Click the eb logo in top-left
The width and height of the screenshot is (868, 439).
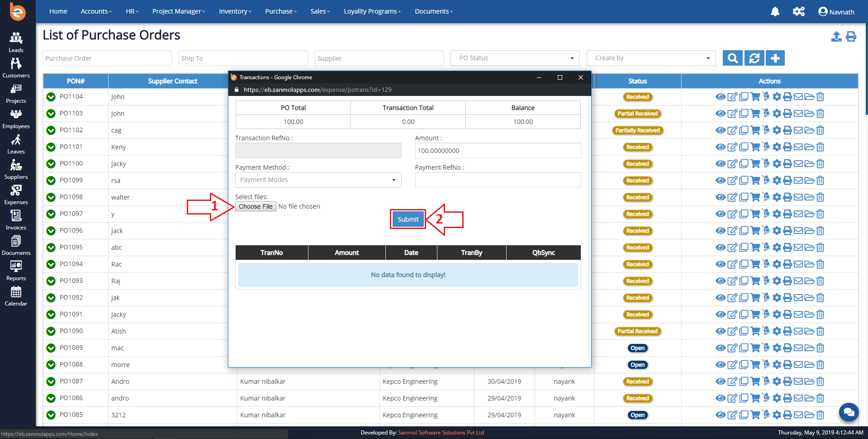(18, 12)
